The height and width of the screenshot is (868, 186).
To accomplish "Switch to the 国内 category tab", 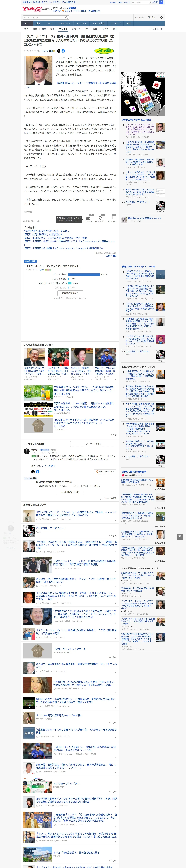I will tap(35, 29).
